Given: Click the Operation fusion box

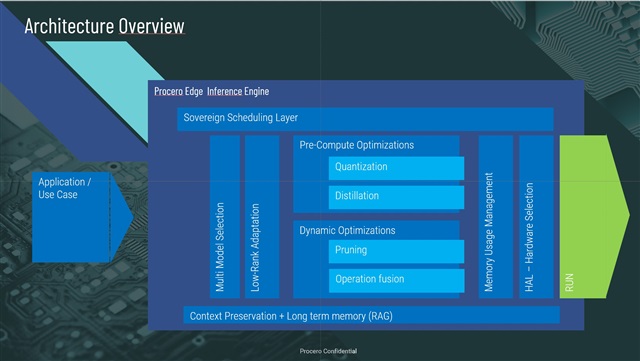Looking at the screenshot, I should (396, 281).
